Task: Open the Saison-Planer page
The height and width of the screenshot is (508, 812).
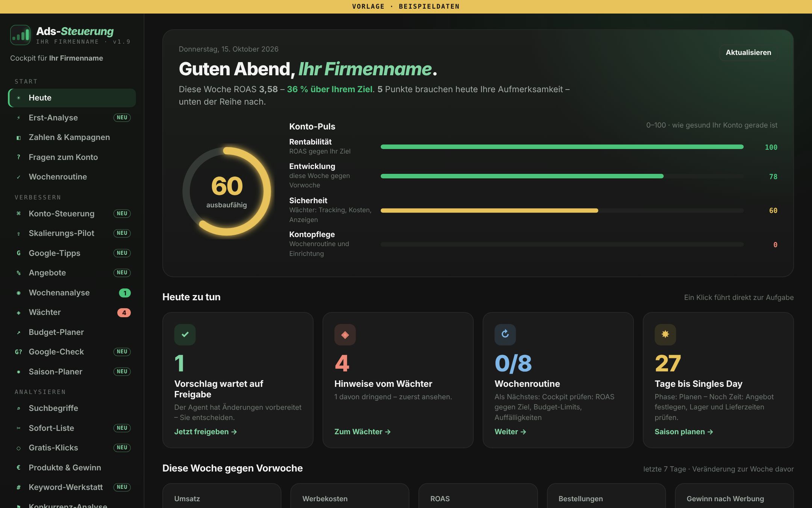Action: click(72, 372)
